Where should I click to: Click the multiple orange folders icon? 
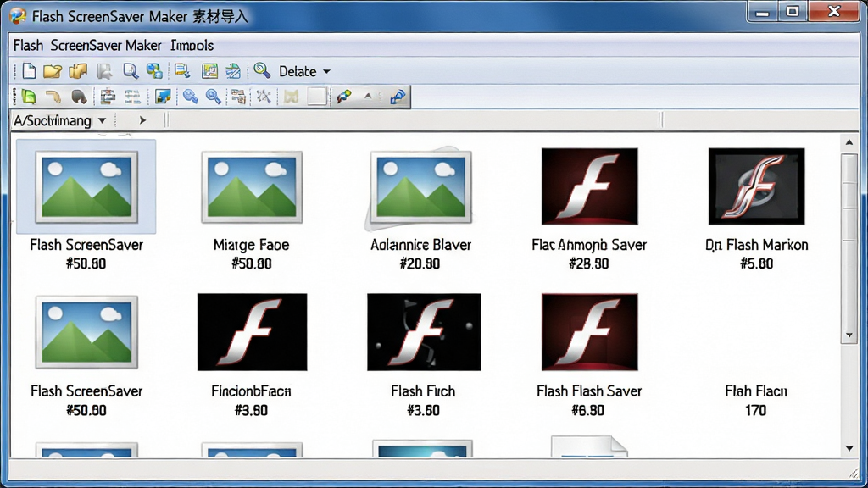point(78,71)
